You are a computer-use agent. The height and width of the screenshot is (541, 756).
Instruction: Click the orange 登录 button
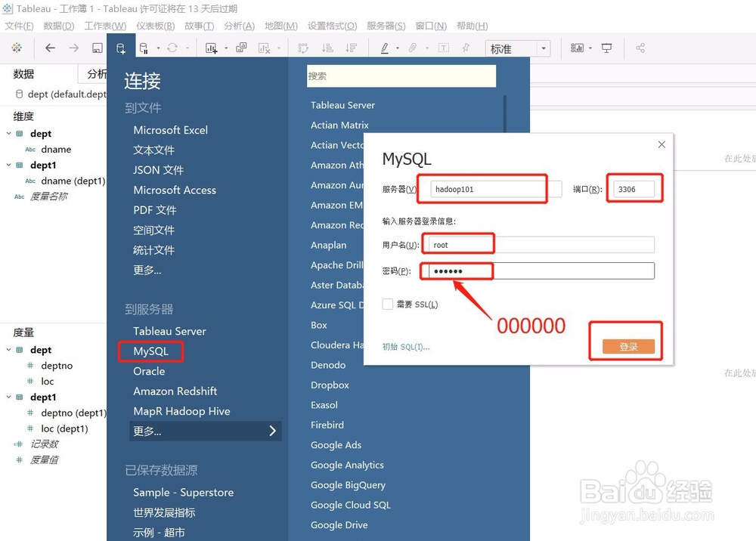(628, 346)
